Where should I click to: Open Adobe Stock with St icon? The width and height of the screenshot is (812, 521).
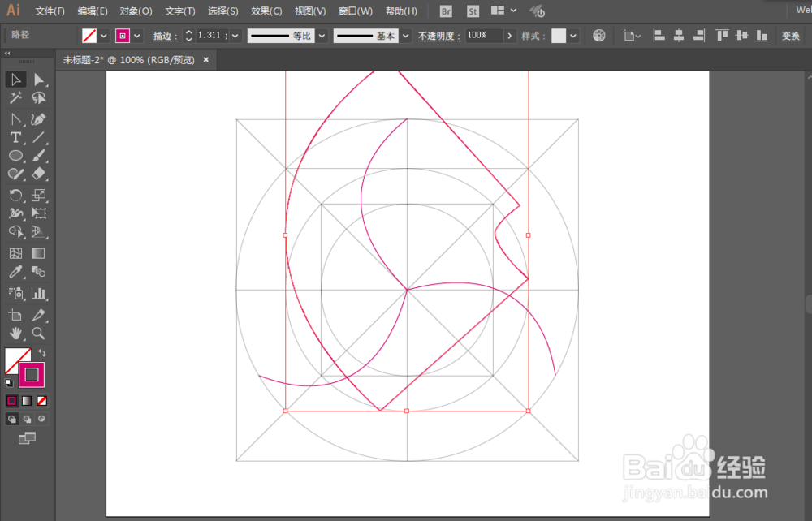[x=473, y=11]
